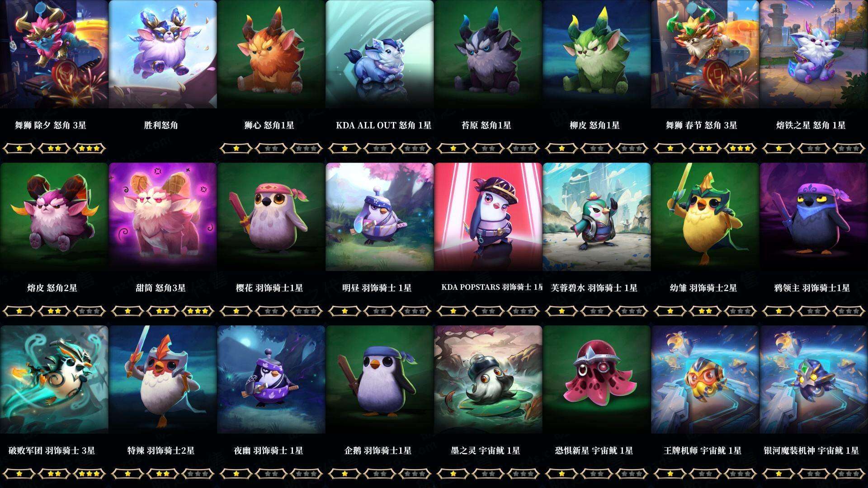The height and width of the screenshot is (488, 868).
Task: Select the 1-star badge under 恐惧新星 宇宙鱿
Action: tap(561, 474)
